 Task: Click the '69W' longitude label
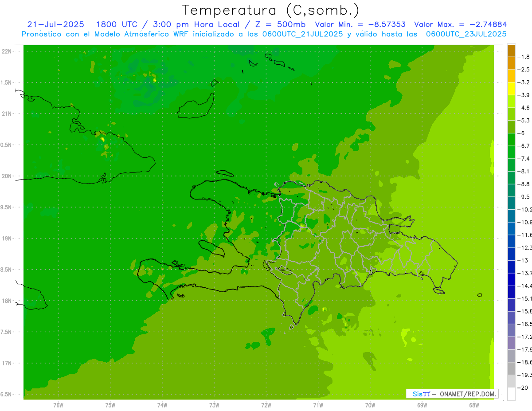tap(422, 405)
